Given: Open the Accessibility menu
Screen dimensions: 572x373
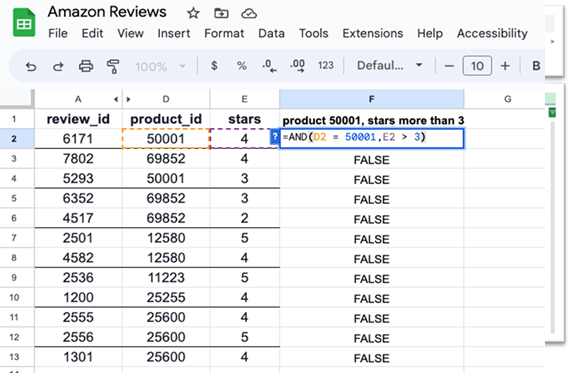Looking at the screenshot, I should pos(492,33).
